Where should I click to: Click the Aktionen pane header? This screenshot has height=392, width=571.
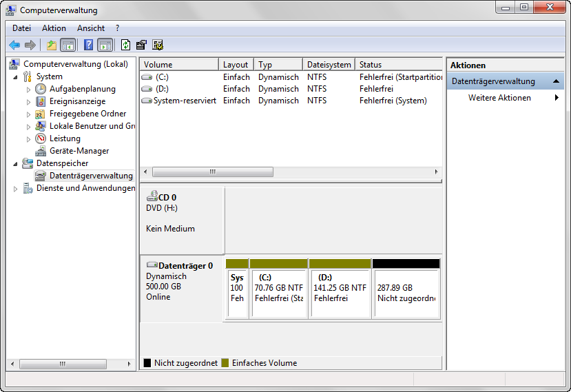point(506,65)
